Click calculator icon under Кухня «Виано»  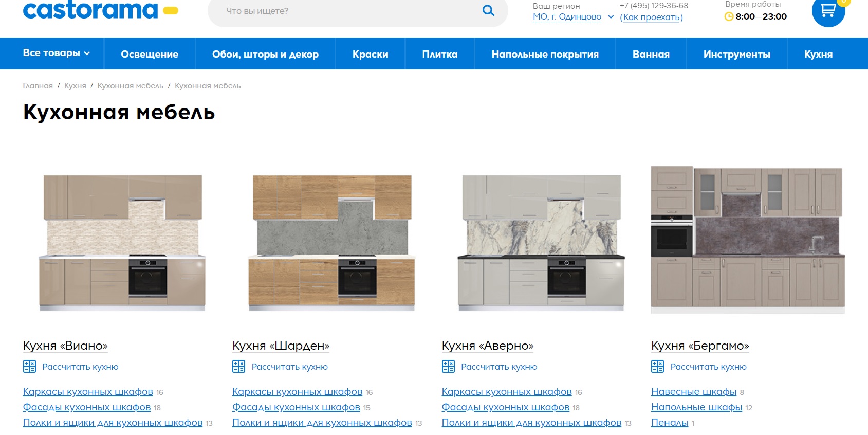29,367
